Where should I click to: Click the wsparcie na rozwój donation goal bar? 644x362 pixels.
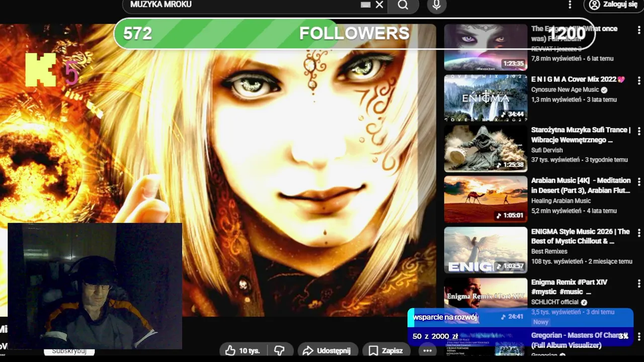[x=520, y=326]
